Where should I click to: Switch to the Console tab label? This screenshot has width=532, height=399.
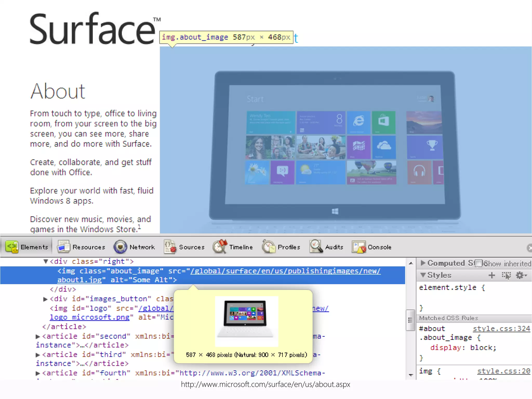pos(380,247)
